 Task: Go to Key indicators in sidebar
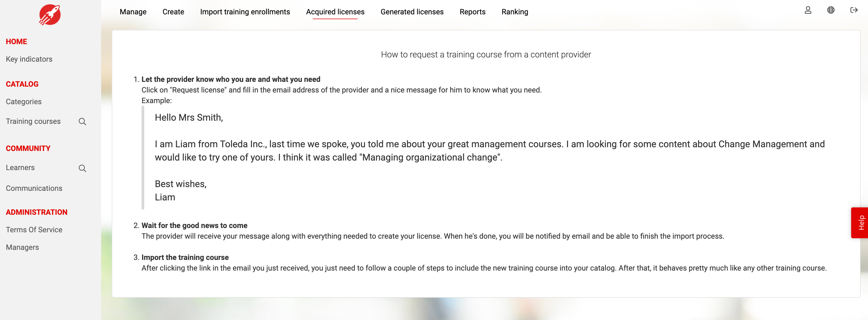point(29,59)
